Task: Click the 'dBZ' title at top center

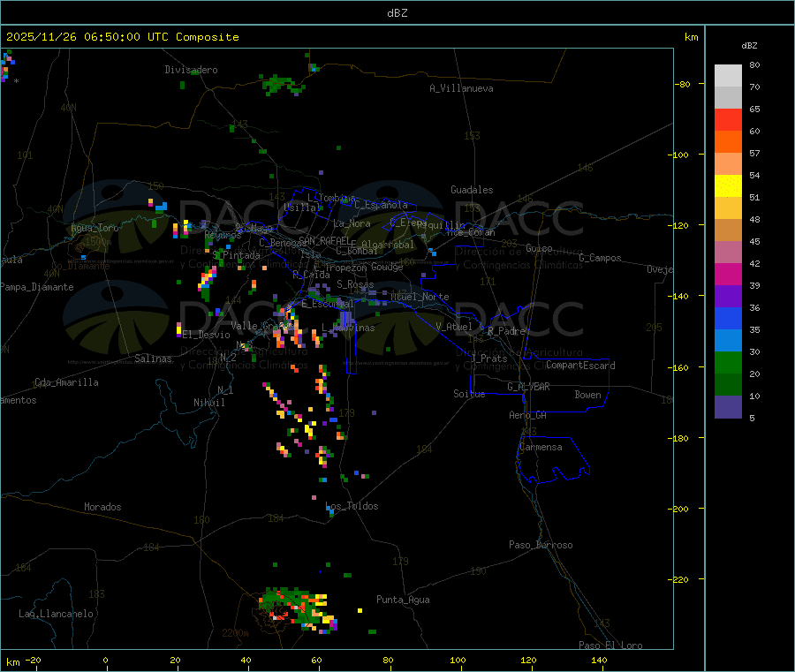Action: [x=397, y=13]
